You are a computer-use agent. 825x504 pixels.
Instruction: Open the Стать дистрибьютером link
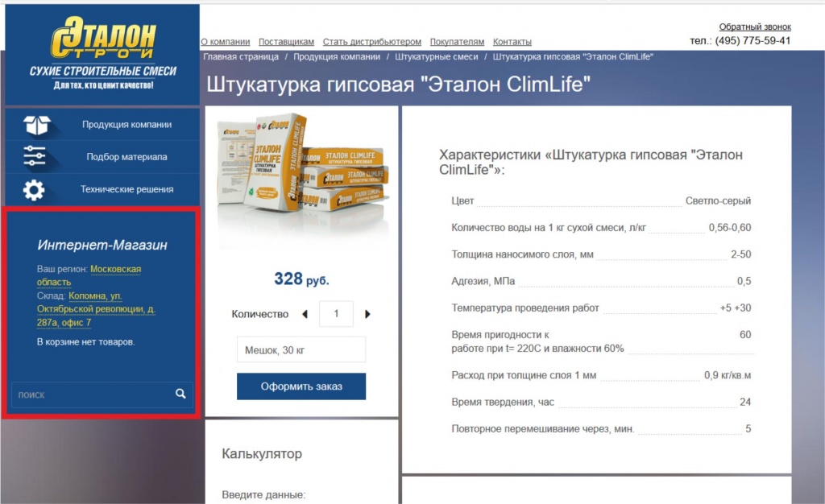point(372,42)
